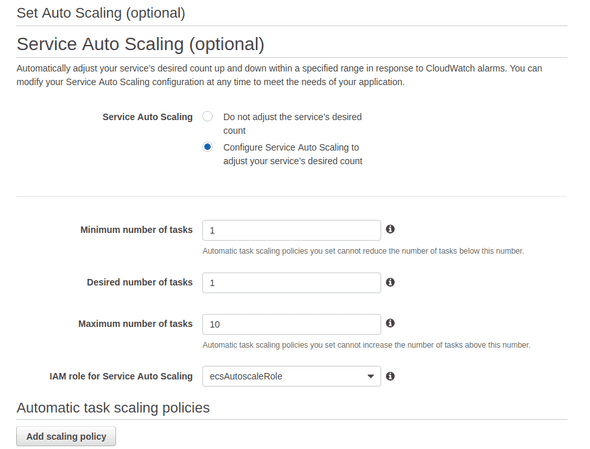Select 'Configure Service Auto Scaling' radio button
Screen dimensions: 590x449
[207, 146]
